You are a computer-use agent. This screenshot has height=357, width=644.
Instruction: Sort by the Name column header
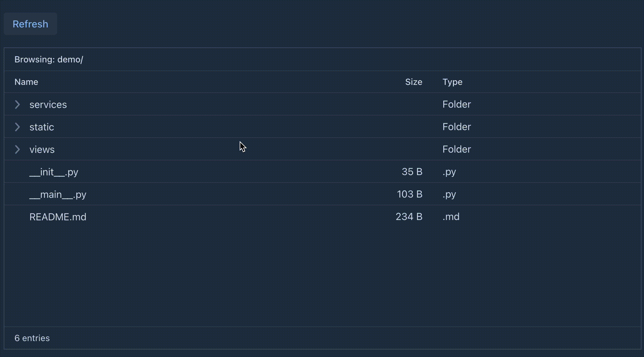click(x=26, y=82)
